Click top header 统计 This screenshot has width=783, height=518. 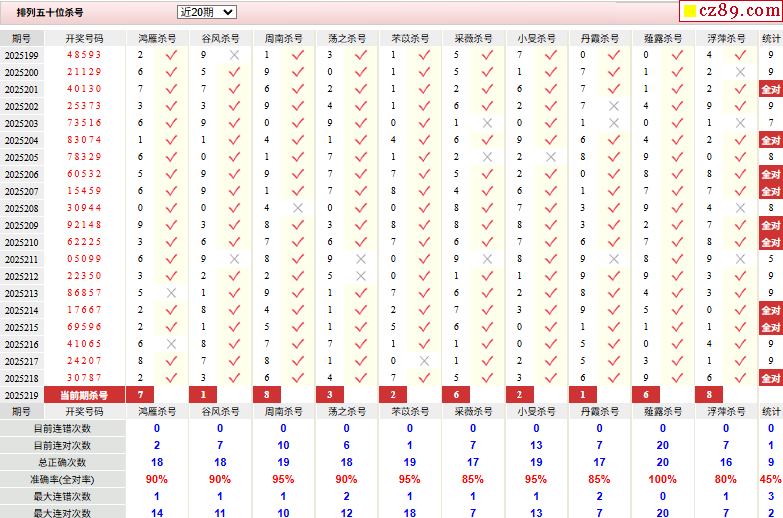[771, 38]
